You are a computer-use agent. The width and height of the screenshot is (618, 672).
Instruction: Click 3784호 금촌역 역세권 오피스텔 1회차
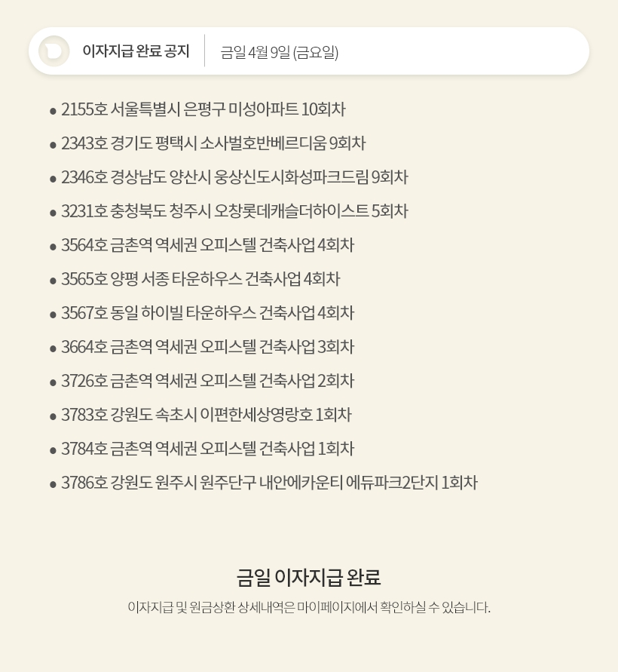point(207,449)
